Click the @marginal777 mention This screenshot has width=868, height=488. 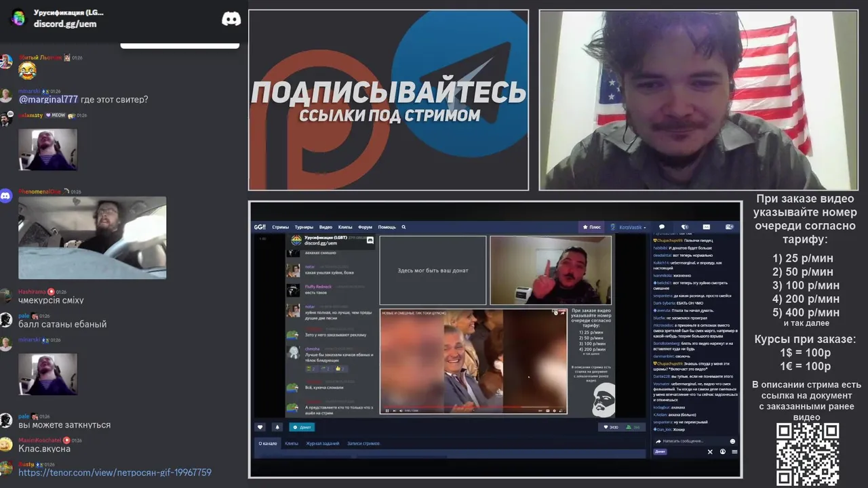tap(48, 100)
